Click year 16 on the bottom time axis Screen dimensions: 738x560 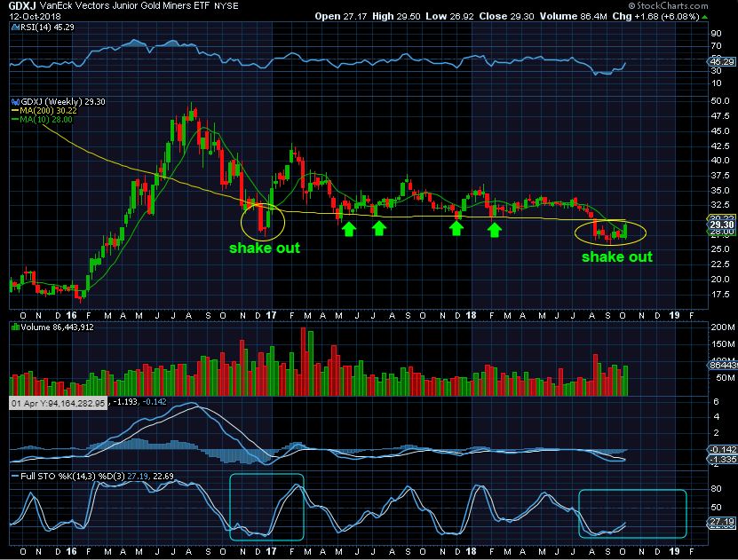72,551
